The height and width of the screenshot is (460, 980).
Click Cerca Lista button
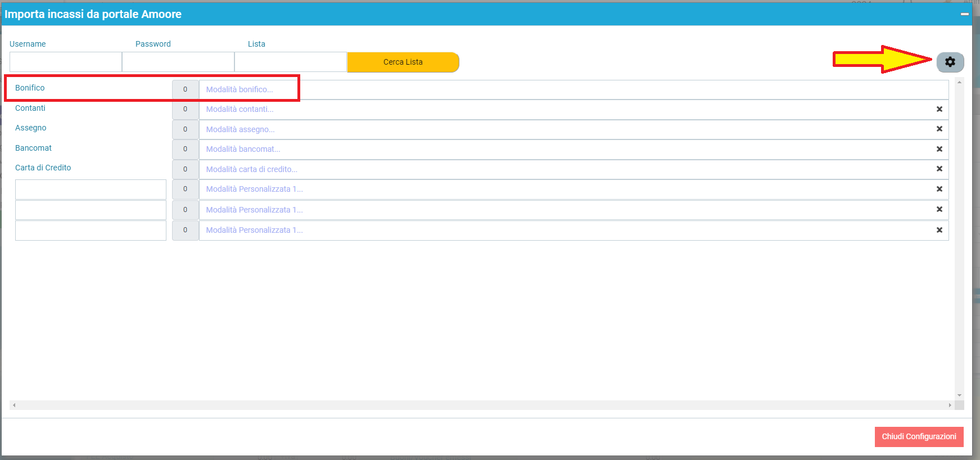403,62
